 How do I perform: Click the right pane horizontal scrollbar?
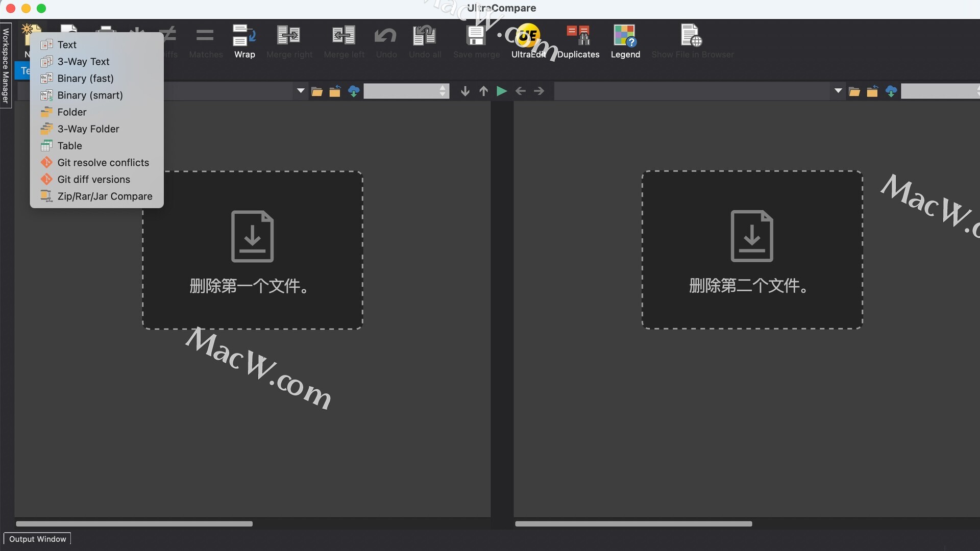(x=633, y=523)
